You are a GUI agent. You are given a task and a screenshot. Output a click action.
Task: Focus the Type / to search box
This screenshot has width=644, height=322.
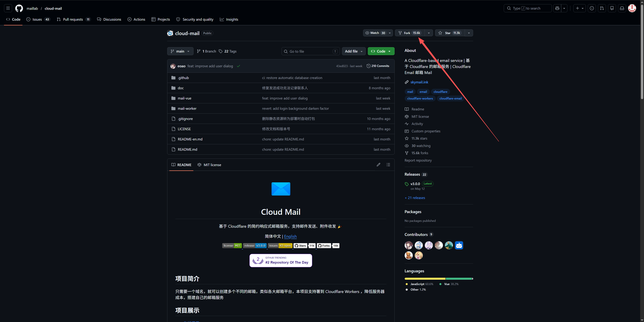coord(527,8)
